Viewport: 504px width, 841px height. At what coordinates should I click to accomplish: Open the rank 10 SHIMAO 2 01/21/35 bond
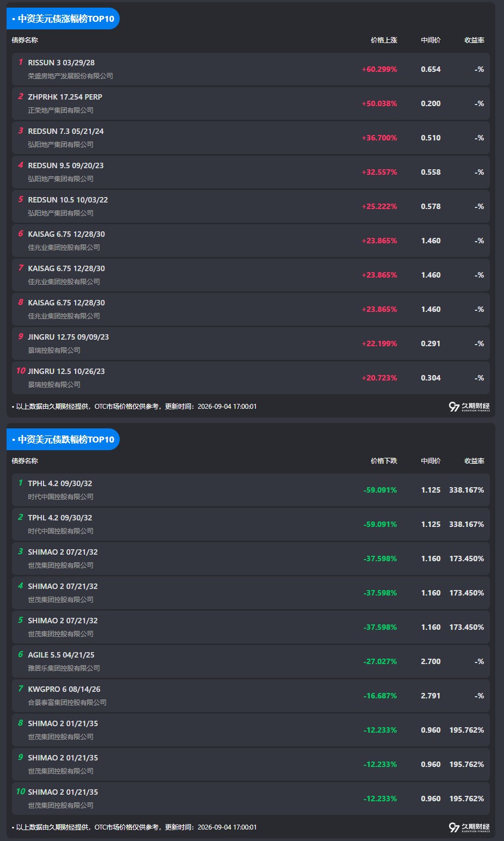click(63, 792)
